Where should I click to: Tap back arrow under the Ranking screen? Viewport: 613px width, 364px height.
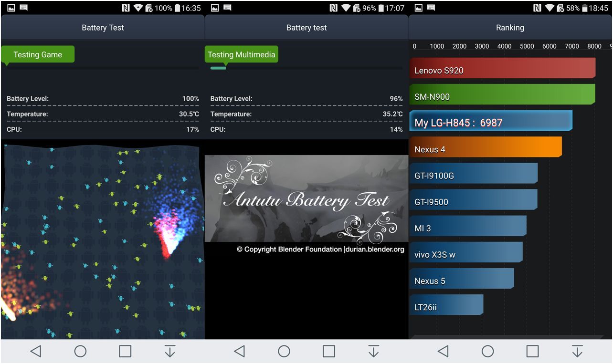[443, 352]
